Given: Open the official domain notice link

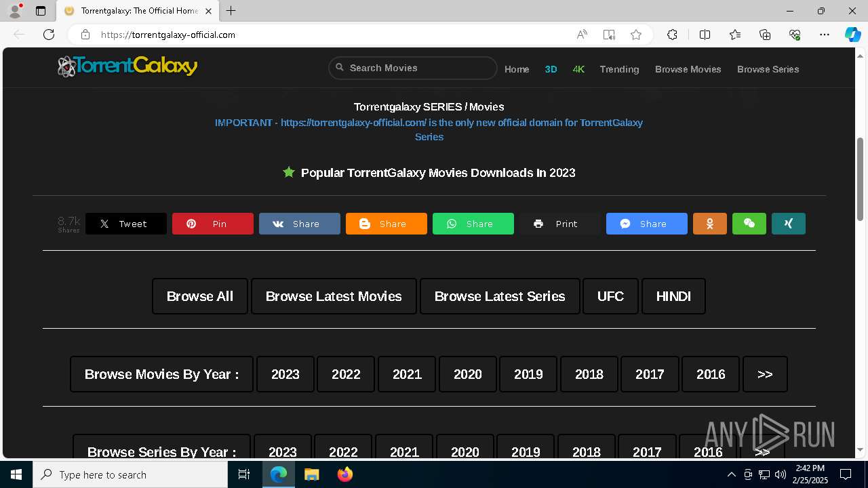Looking at the screenshot, I should tap(429, 129).
